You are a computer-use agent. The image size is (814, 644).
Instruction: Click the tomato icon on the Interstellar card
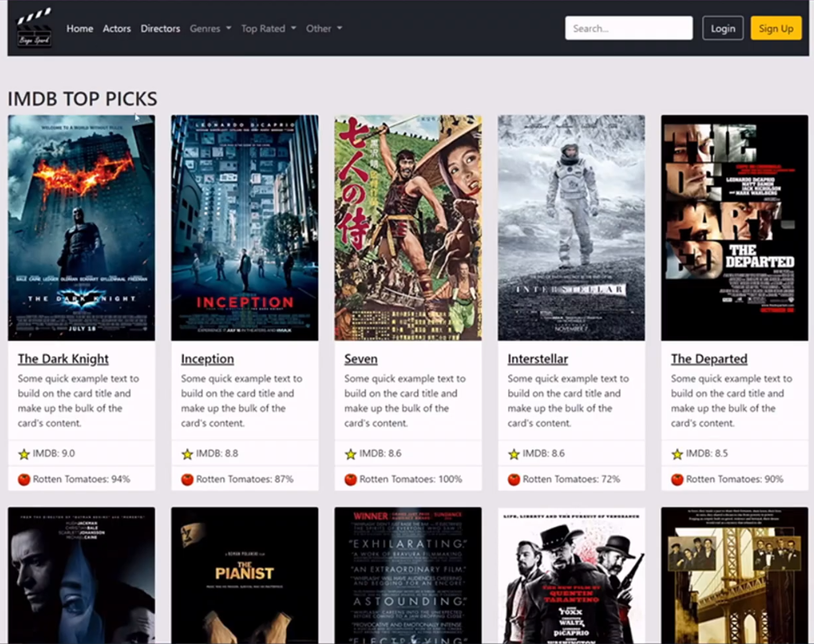514,479
